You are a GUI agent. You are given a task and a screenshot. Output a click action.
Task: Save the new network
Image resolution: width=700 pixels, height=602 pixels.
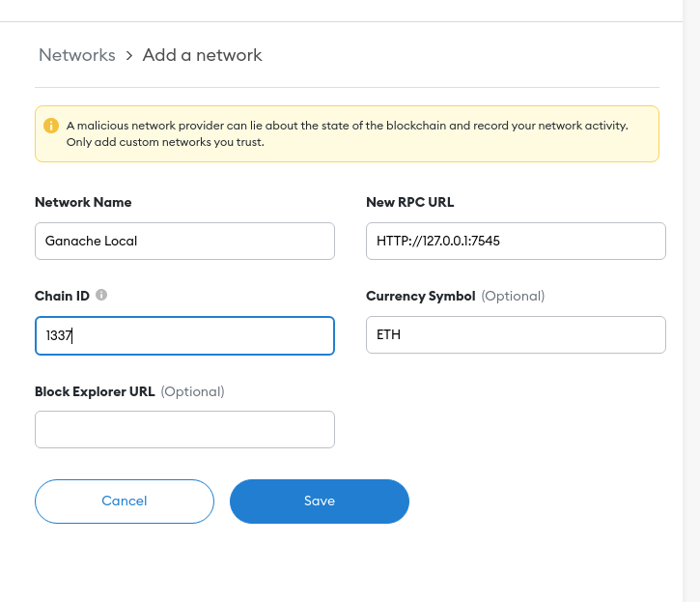320,501
